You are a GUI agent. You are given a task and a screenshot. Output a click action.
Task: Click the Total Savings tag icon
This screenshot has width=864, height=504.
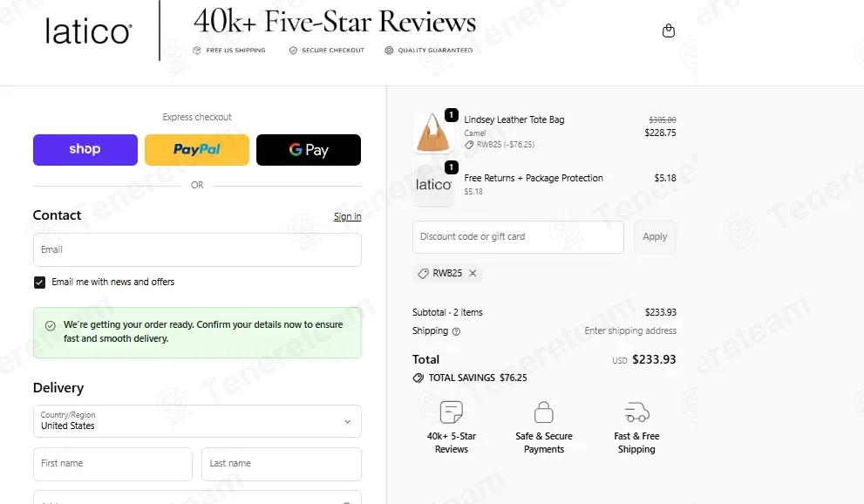click(418, 378)
